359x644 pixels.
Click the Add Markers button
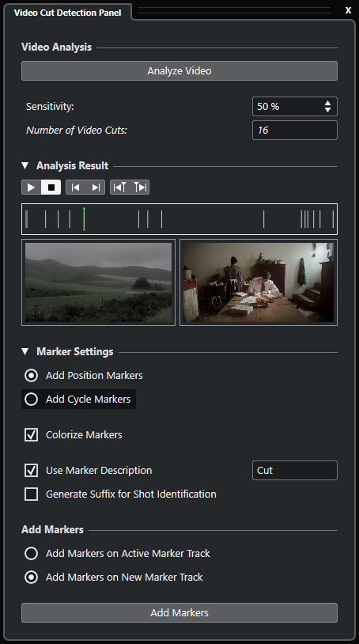tap(179, 613)
